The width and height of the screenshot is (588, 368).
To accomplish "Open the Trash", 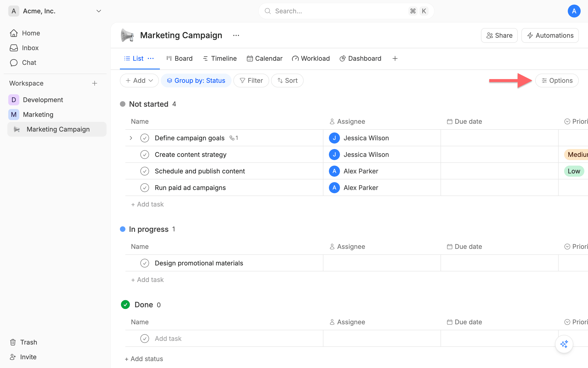I will tap(24, 342).
